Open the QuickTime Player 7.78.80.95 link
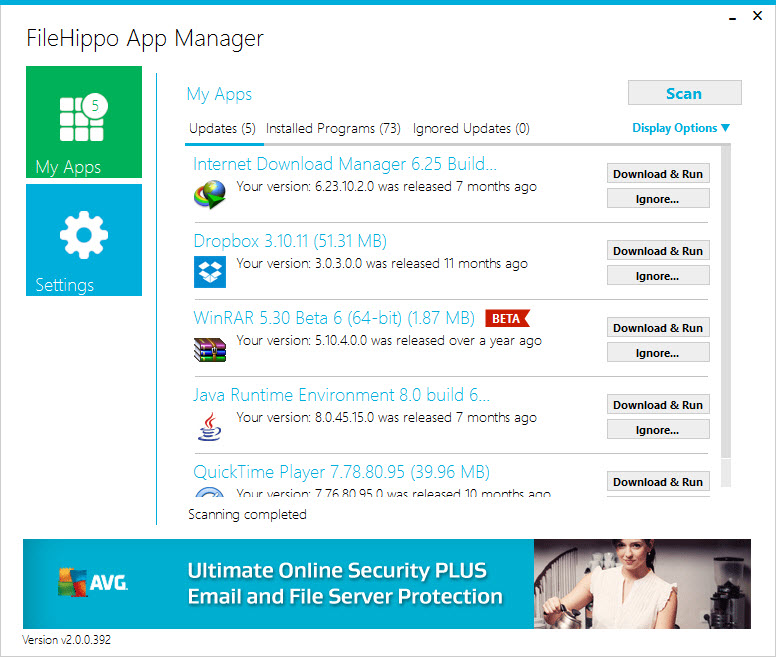The image size is (776, 657). [x=341, y=472]
